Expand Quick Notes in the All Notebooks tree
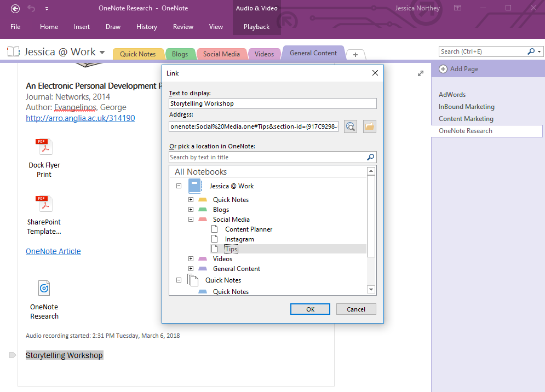Image resolution: width=545 pixels, height=392 pixels. click(x=191, y=199)
